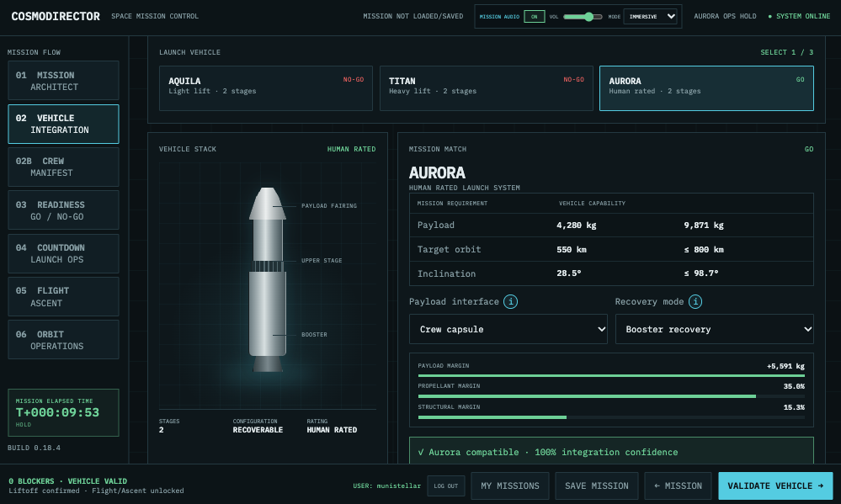Open Recovery mode info icon

695,301
